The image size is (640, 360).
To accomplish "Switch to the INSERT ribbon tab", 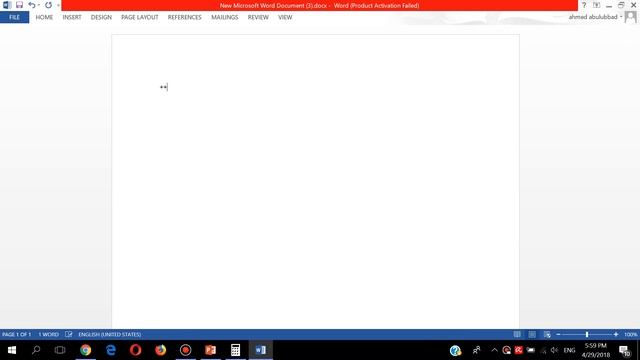I will click(x=72, y=17).
